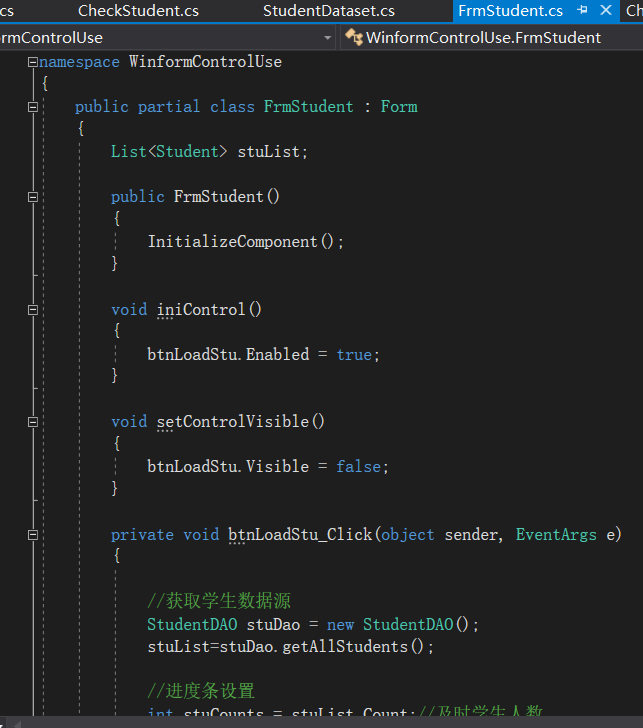
Task: Click the new StudentDAO() expression
Action: pos(402,624)
